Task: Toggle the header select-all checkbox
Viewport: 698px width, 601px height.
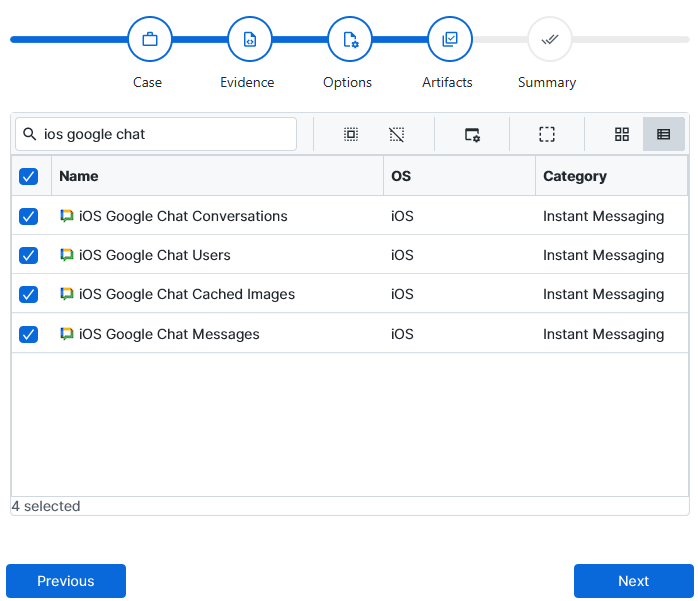Action: [28, 176]
